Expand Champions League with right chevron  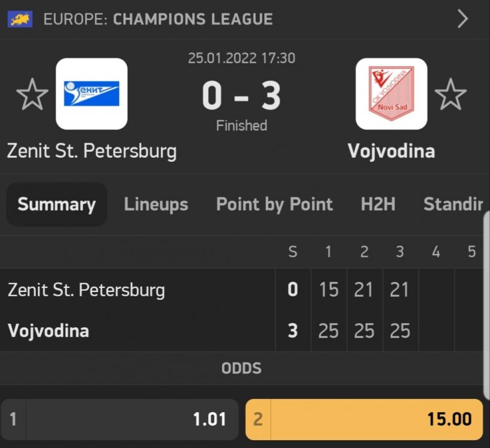463,19
